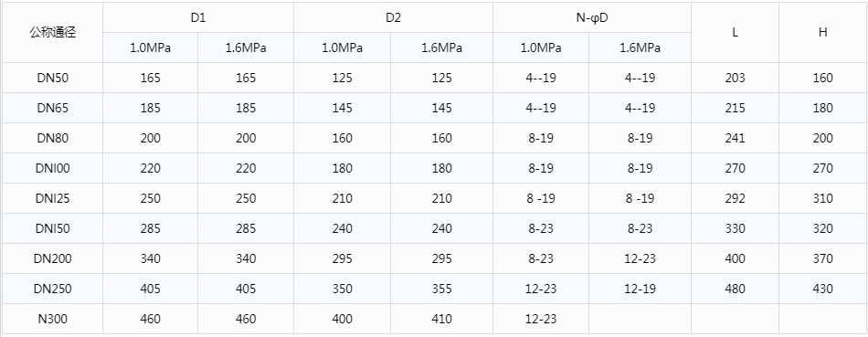Click the L column header
The width and height of the screenshot is (868, 337).
[735, 33]
